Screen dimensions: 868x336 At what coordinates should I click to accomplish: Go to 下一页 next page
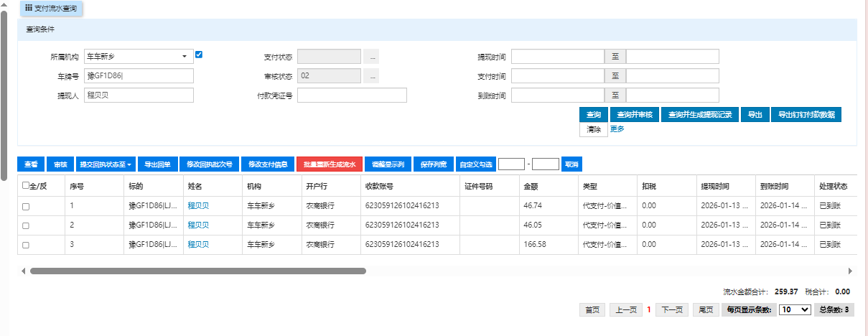point(671,310)
